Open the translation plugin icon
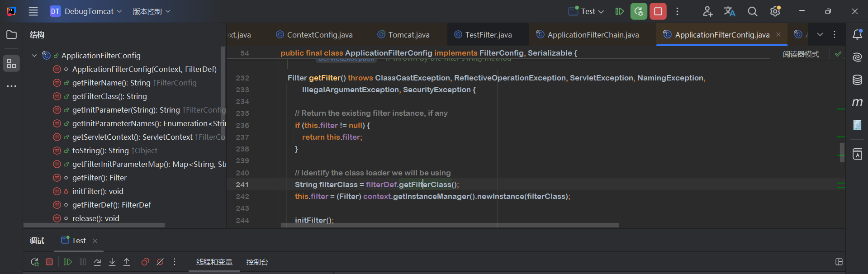 click(x=729, y=12)
